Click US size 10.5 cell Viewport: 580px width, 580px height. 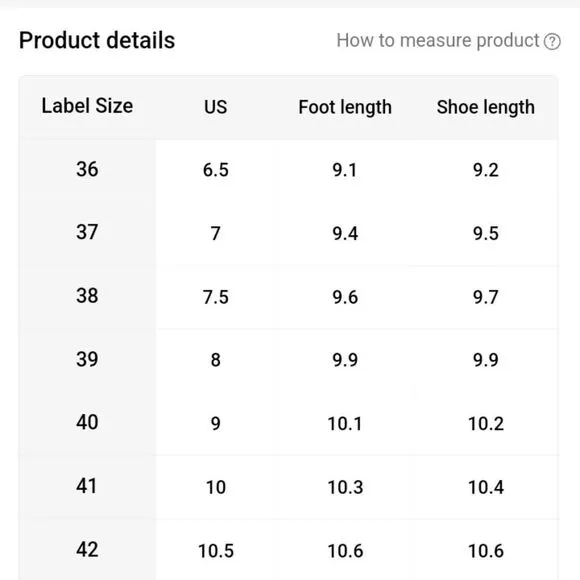tap(216, 551)
